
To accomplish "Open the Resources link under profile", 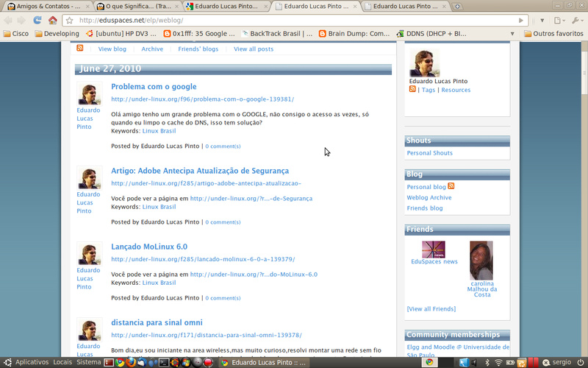I will click(456, 90).
